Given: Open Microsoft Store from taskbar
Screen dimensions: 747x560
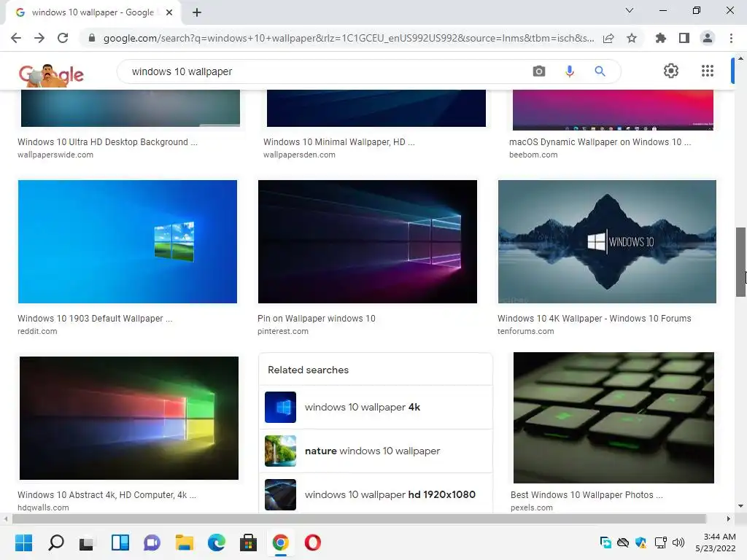Looking at the screenshot, I should pos(248,542).
